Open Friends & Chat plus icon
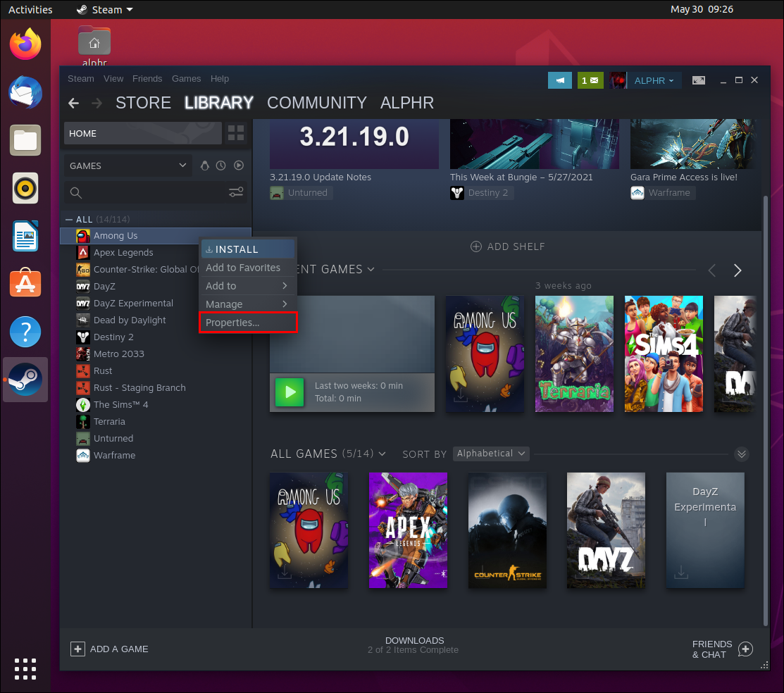This screenshot has height=693, width=784. coord(745,649)
